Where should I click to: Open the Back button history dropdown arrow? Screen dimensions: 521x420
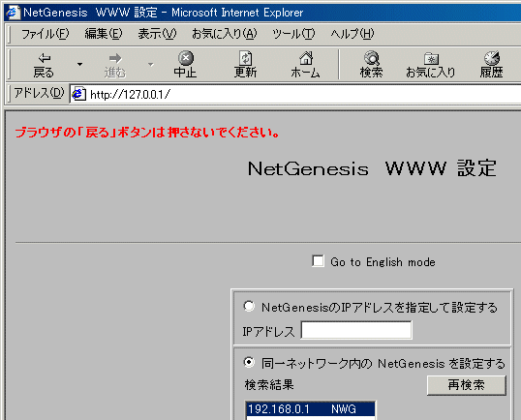[x=79, y=65]
